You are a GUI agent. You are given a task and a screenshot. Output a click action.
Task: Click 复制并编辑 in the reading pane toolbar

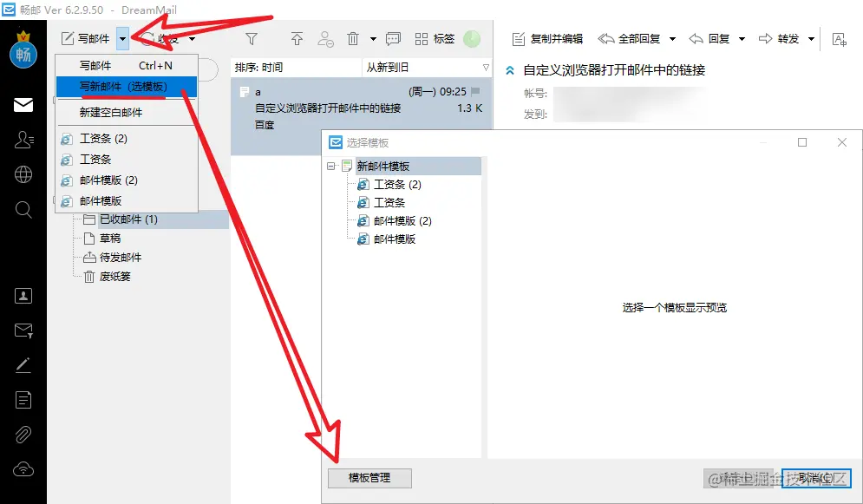click(547, 39)
